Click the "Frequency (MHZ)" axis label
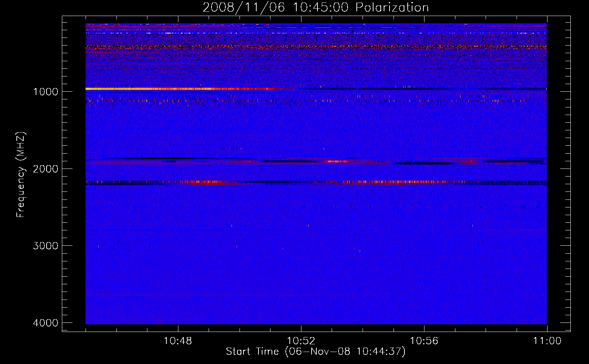Viewport: 589px width, 364px height. [21, 174]
